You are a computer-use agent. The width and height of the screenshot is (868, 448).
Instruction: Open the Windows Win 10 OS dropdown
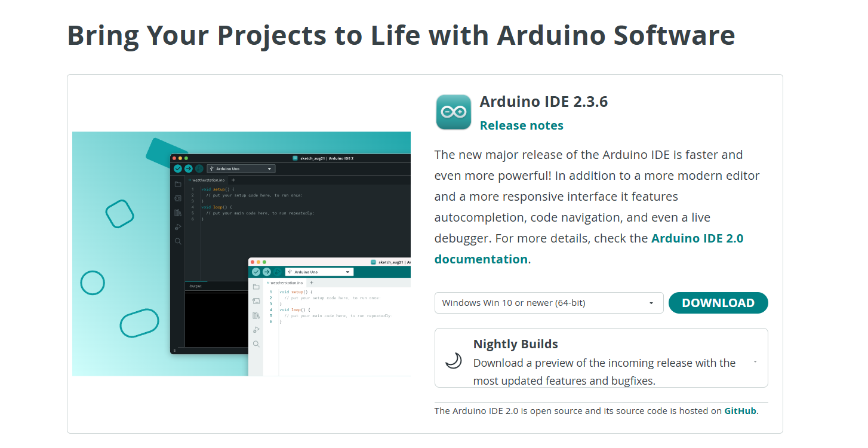click(x=549, y=303)
